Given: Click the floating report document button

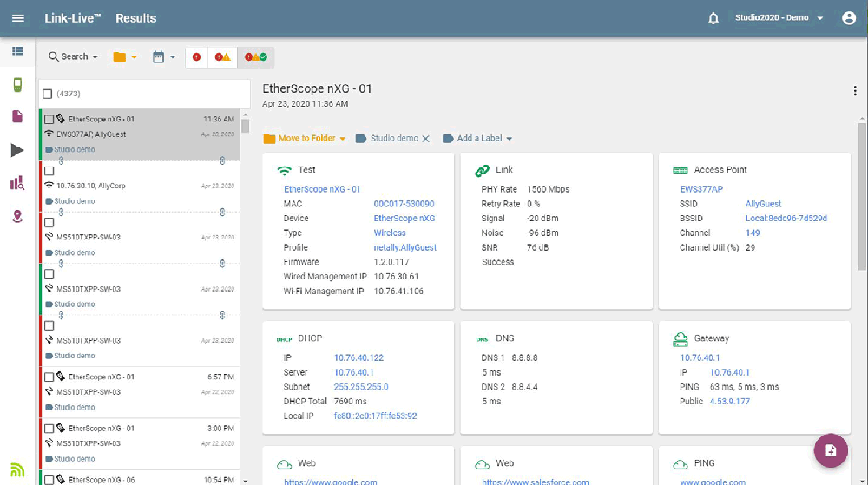Looking at the screenshot, I should click(x=831, y=450).
